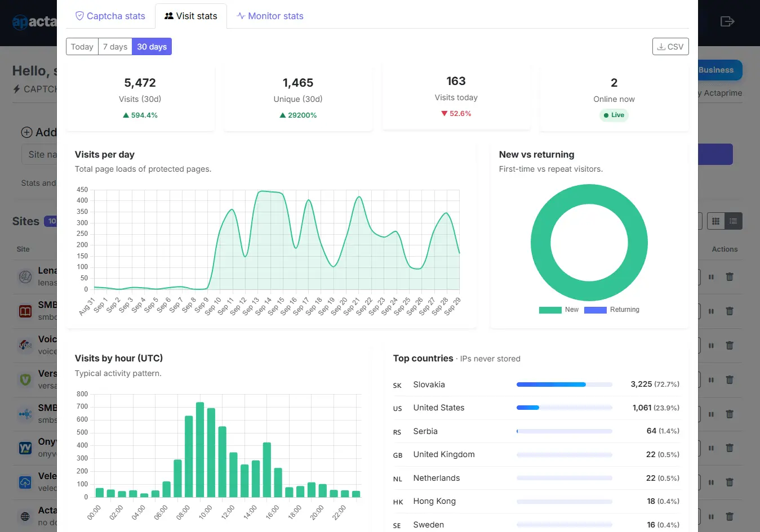Delete the SMB site with the book icon
This screenshot has height=532, width=760.
coord(730,311)
